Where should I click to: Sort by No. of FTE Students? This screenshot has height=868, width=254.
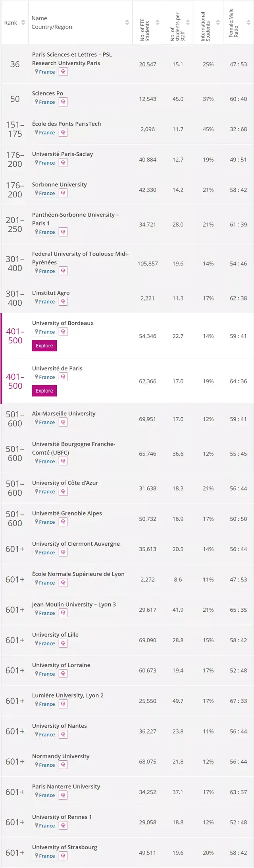point(158,23)
